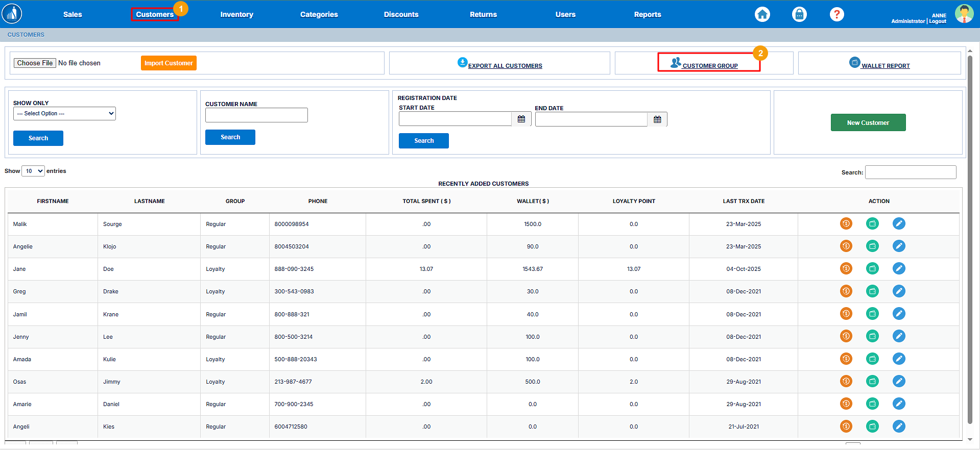
Task: Open the show entries count dropdown
Action: click(x=33, y=171)
